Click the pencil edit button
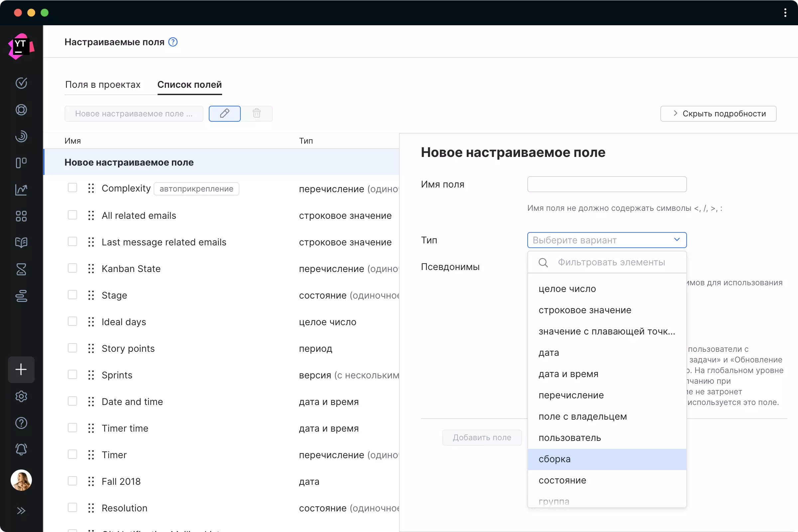This screenshot has height=532, width=798. pos(225,113)
